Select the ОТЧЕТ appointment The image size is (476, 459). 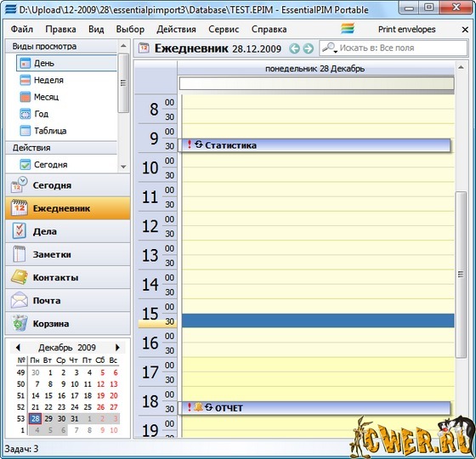point(314,408)
